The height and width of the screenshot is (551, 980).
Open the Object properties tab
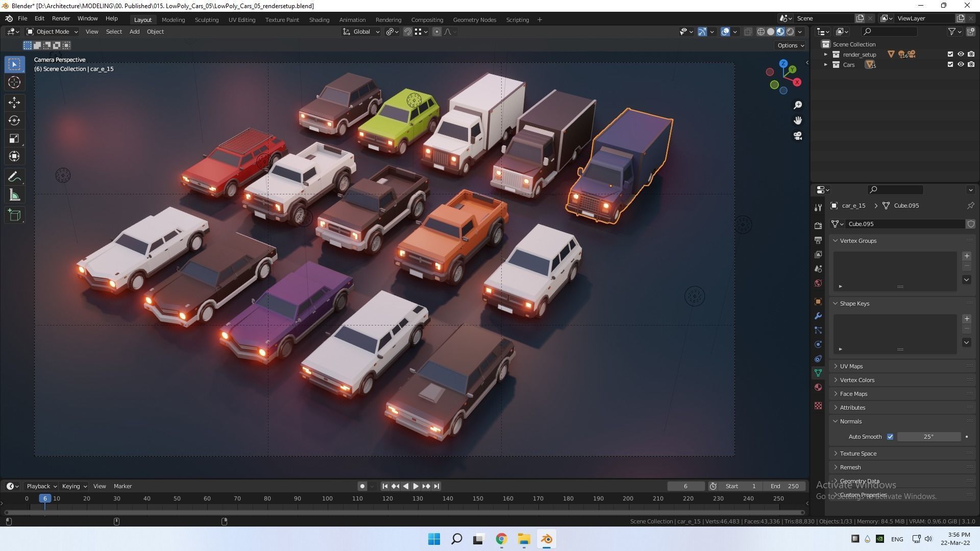click(x=818, y=302)
